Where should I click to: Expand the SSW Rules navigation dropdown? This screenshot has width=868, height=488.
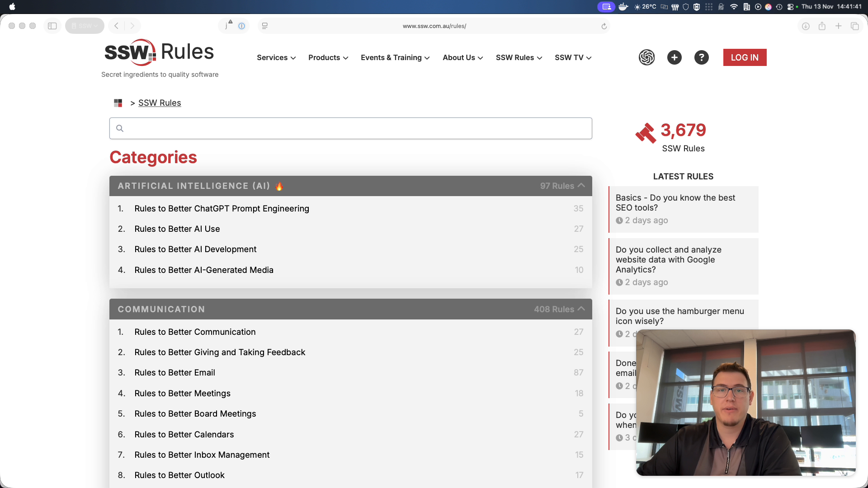coord(519,58)
